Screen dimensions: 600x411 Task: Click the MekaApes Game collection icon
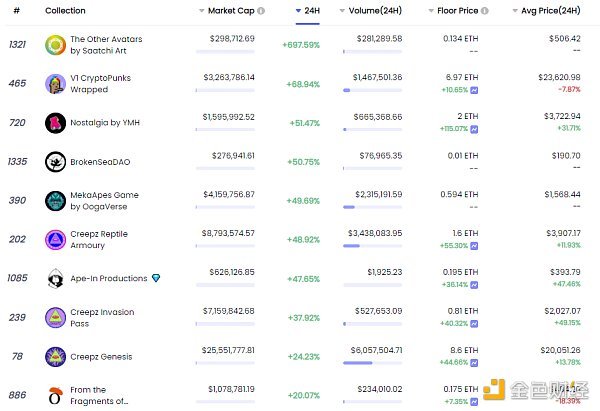coord(54,200)
